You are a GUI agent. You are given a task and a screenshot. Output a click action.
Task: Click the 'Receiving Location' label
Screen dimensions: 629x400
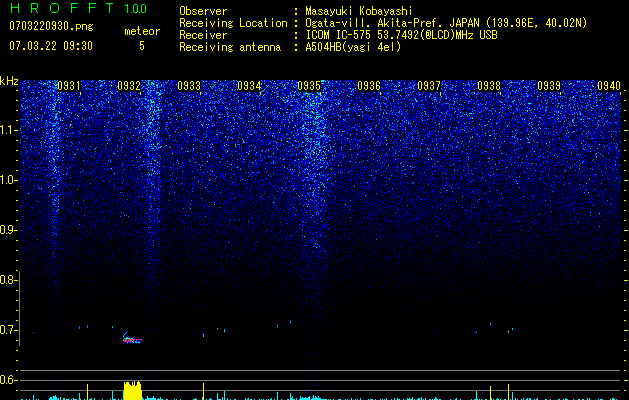[233, 23]
